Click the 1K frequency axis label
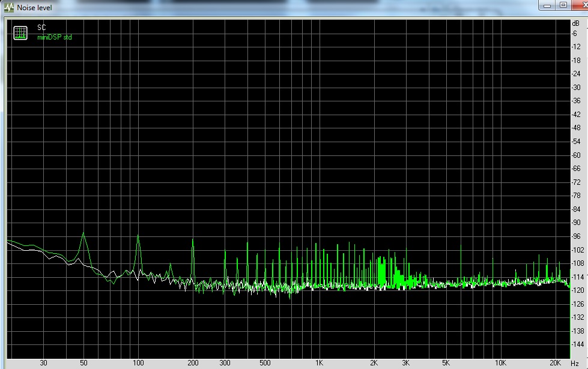The height and width of the screenshot is (369, 588). coord(319,362)
